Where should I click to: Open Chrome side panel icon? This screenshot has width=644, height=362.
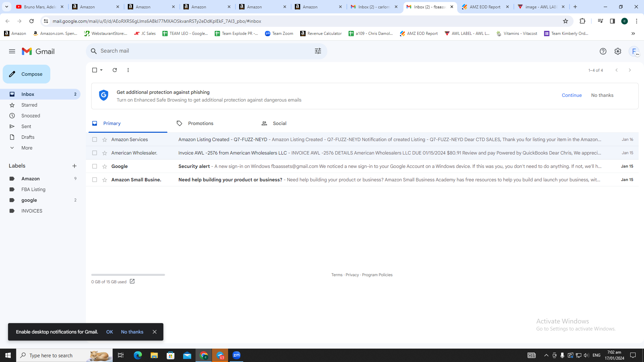click(x=612, y=21)
